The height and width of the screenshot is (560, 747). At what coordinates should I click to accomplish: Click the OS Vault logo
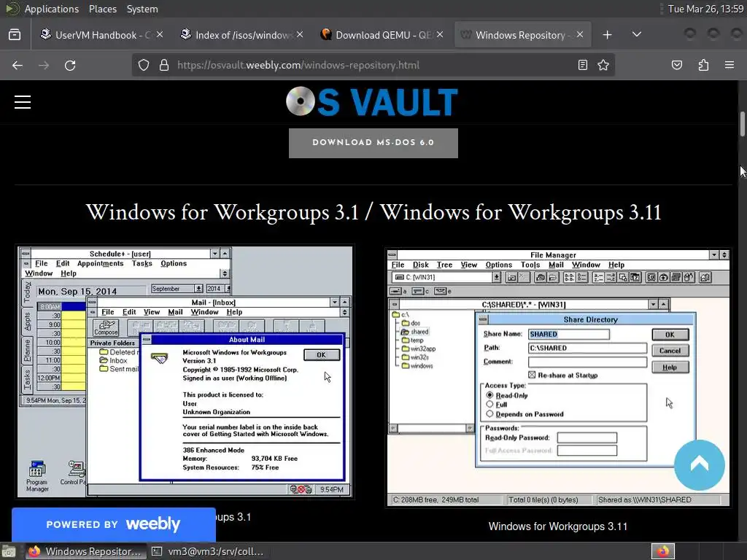pos(372,101)
